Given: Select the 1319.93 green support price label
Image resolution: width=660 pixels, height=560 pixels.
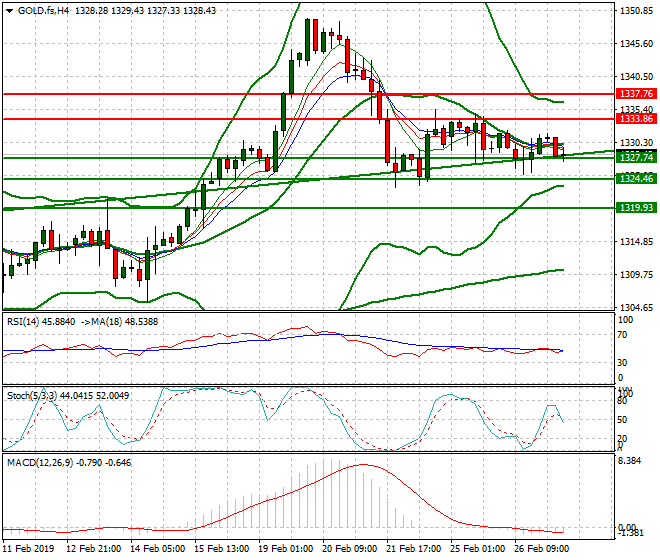Looking at the screenshot, I should point(636,208).
